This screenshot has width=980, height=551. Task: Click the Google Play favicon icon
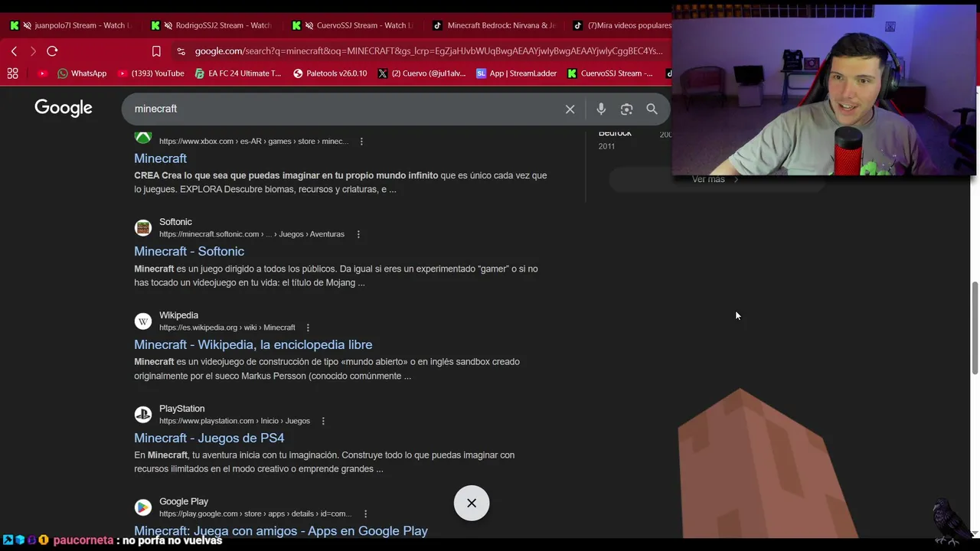coord(143,507)
